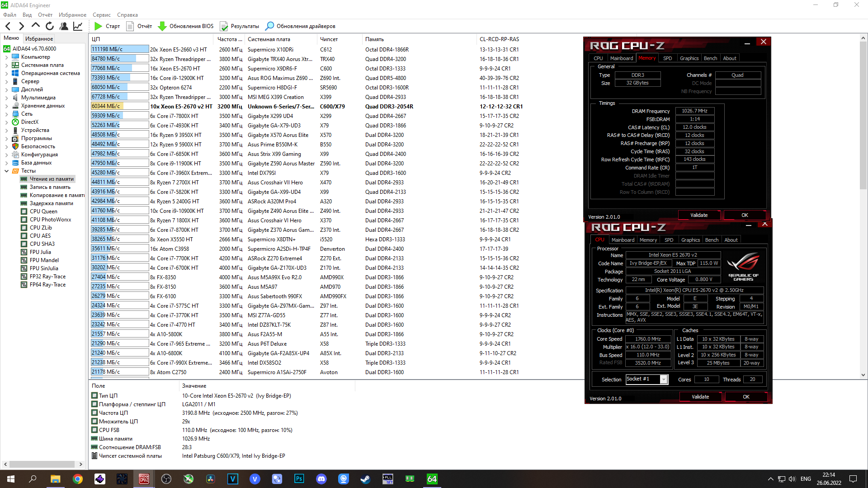
Task: Open the Файл menu
Action: coord(9,15)
